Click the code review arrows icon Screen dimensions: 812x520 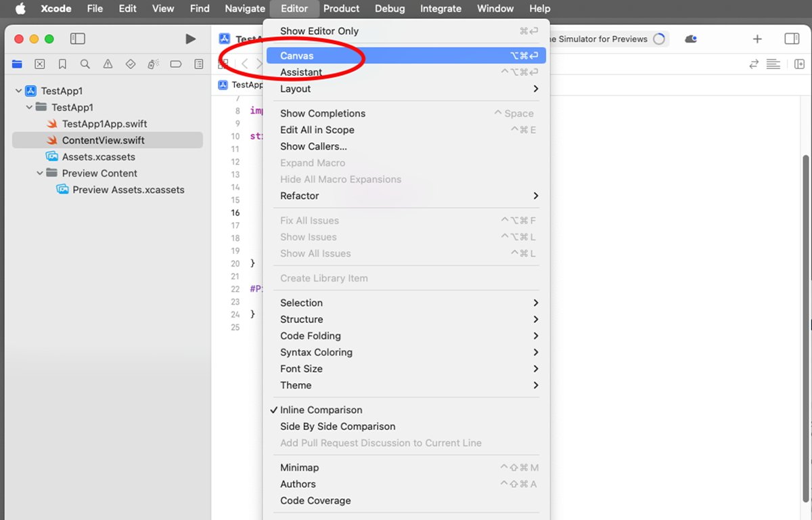(754, 64)
